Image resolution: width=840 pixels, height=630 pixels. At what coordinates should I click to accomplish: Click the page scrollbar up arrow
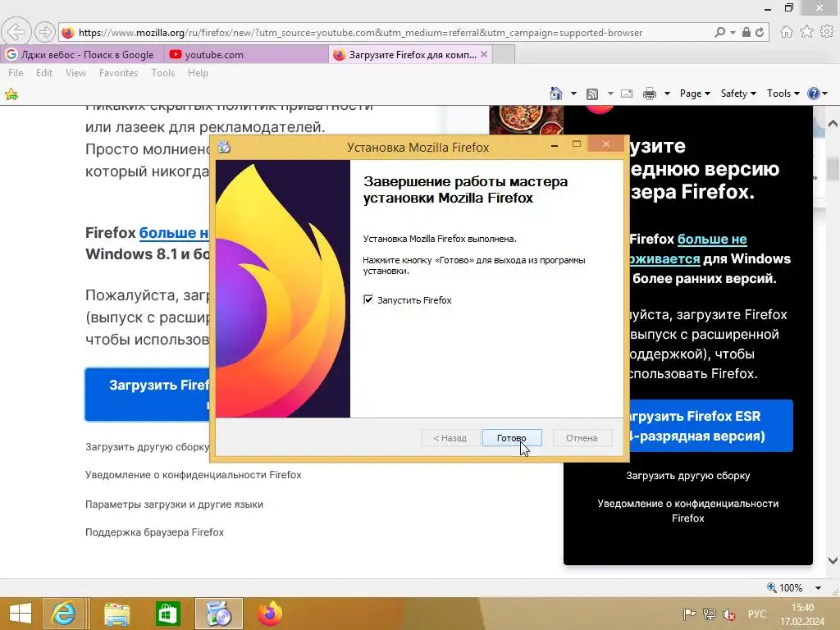click(833, 123)
